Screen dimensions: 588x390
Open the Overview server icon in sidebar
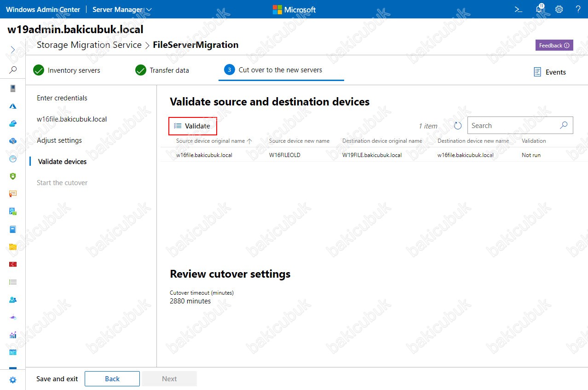pyautogui.click(x=13, y=88)
